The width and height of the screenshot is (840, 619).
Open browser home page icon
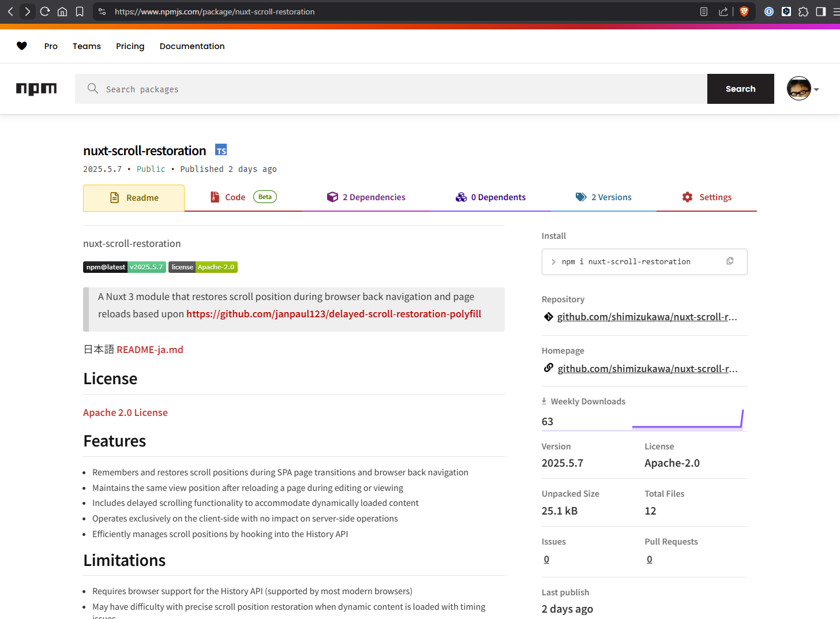click(62, 12)
